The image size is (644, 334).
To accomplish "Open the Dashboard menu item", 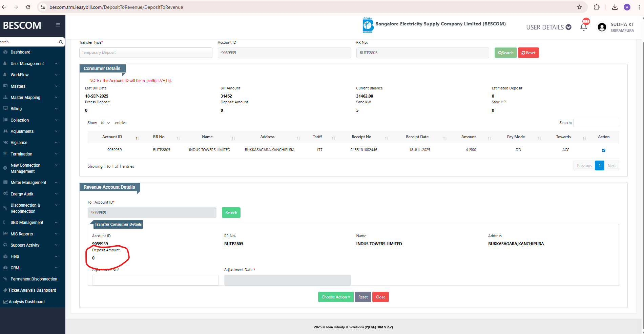I will pos(20,52).
